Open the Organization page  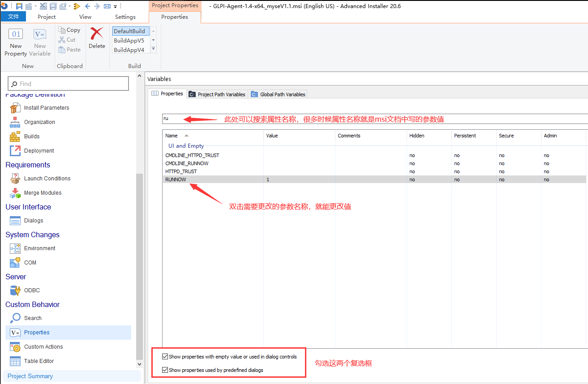tap(39, 122)
